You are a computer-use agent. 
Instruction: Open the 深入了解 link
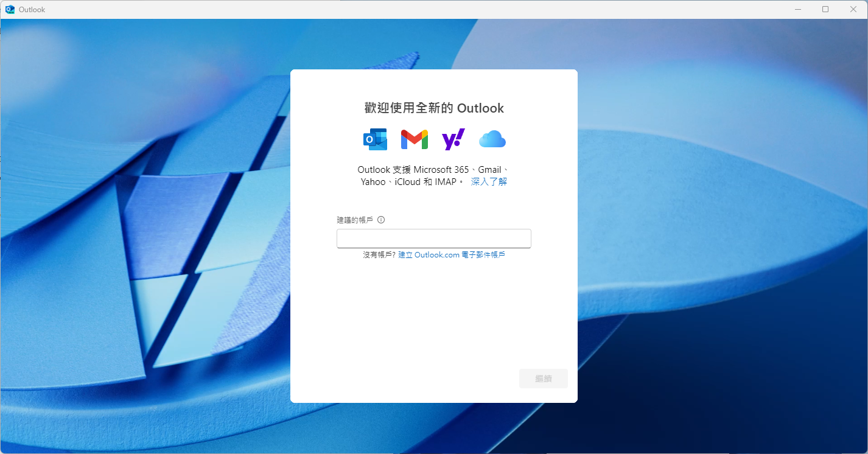pyautogui.click(x=489, y=181)
